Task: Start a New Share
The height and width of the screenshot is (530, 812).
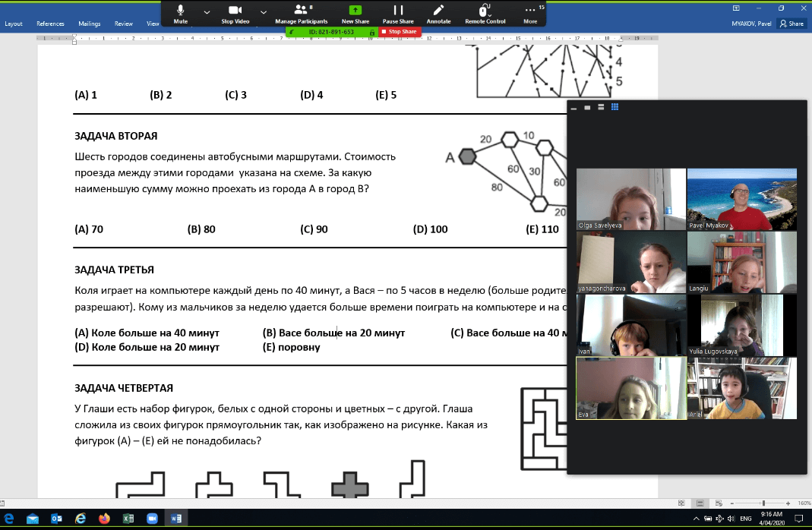Action: coord(355,13)
